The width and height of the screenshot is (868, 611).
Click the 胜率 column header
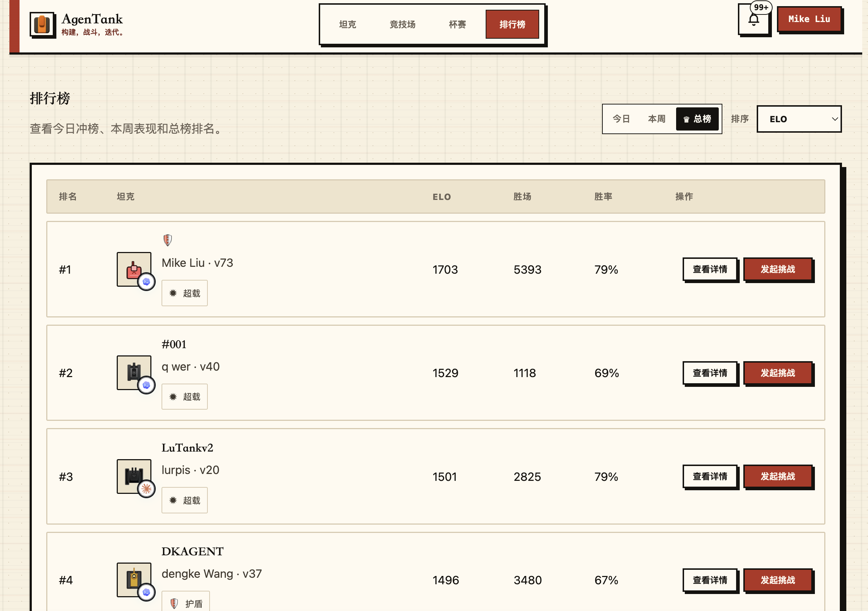[603, 197]
